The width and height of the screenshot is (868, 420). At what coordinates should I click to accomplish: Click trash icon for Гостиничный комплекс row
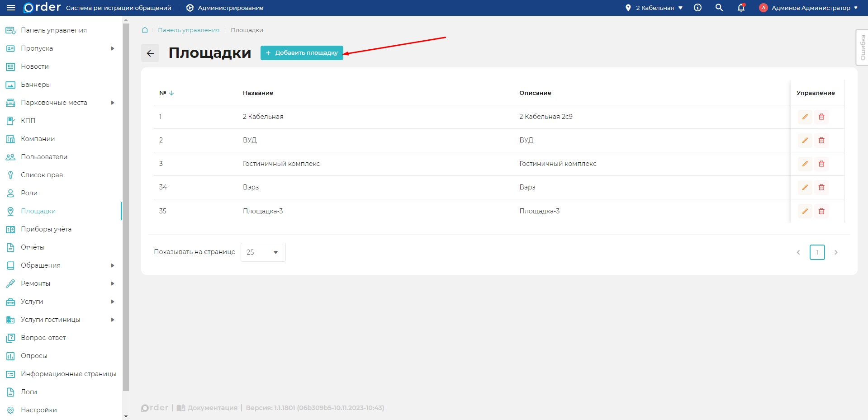821,164
